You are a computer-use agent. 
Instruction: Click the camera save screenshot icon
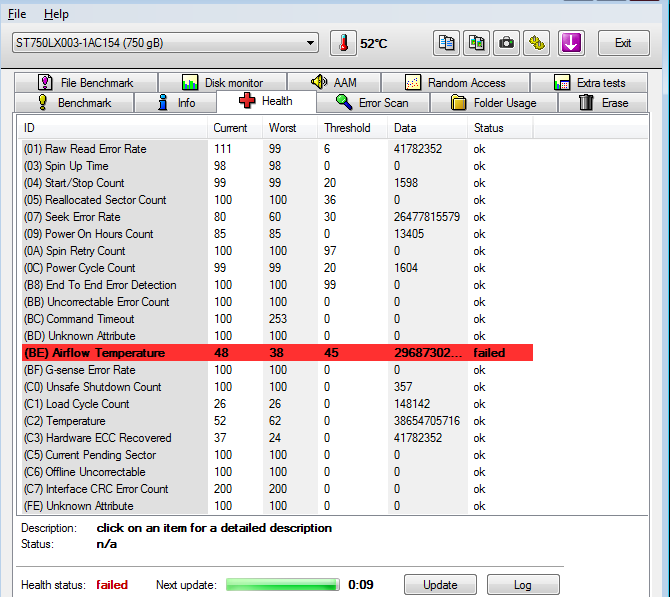507,43
